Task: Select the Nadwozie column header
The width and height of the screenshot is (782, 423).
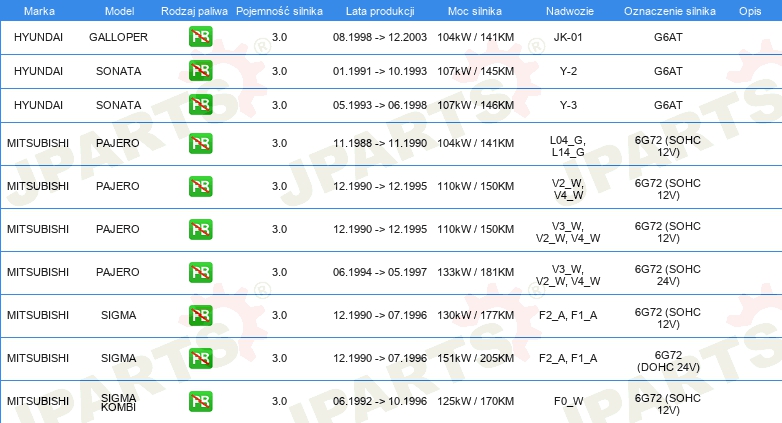Action: point(570,11)
